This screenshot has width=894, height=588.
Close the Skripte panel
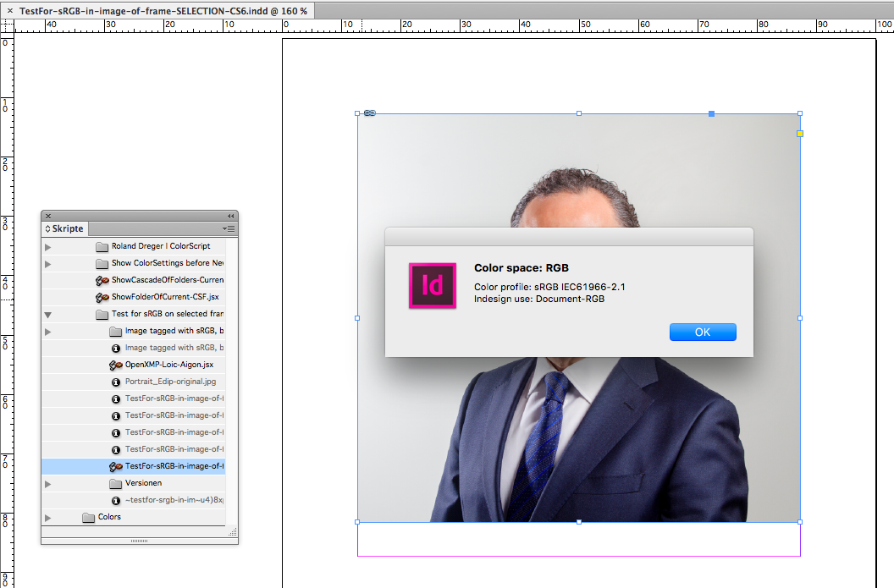(x=48, y=216)
